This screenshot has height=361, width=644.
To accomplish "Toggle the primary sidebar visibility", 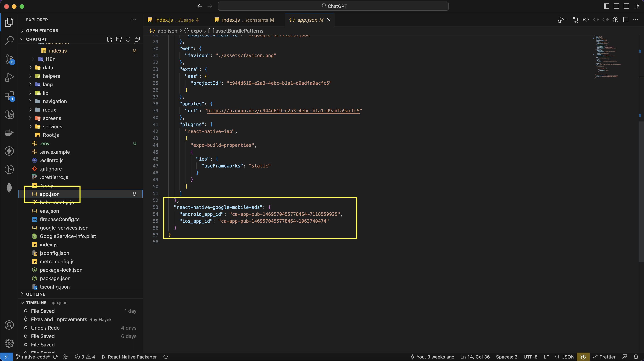I will pos(606,6).
